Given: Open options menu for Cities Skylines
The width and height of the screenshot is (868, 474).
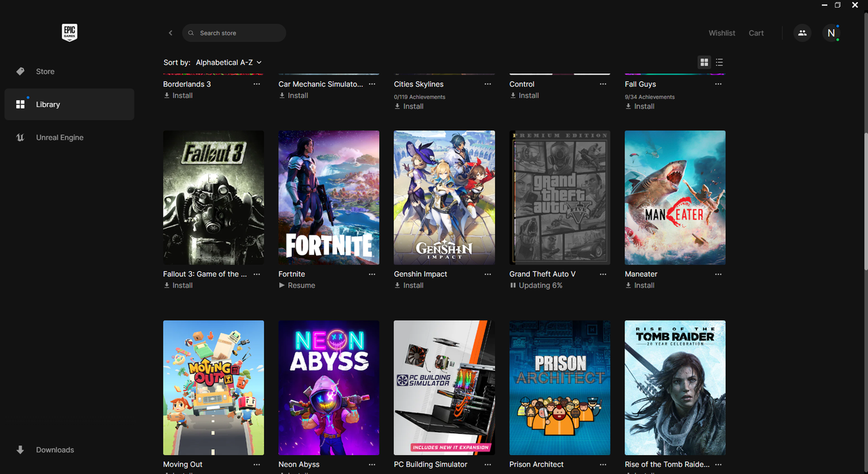Looking at the screenshot, I should [x=488, y=84].
